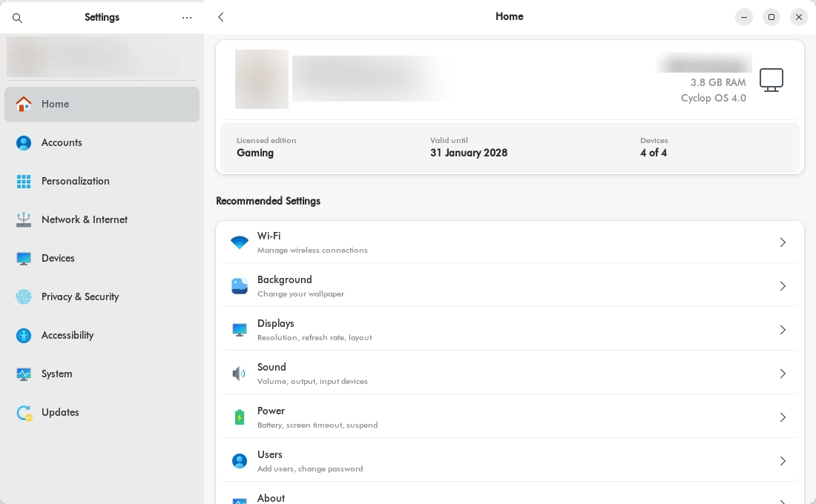Click the Sound speaker icon
Viewport: 816px width, 504px height.
pyautogui.click(x=239, y=374)
